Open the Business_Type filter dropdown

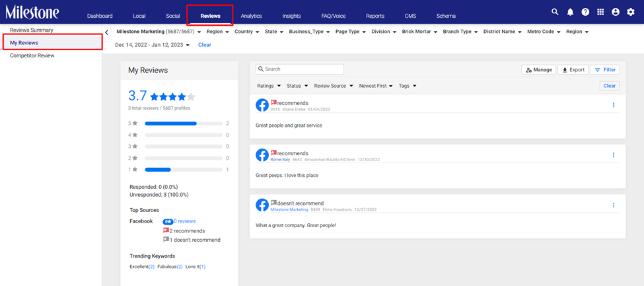tap(309, 32)
